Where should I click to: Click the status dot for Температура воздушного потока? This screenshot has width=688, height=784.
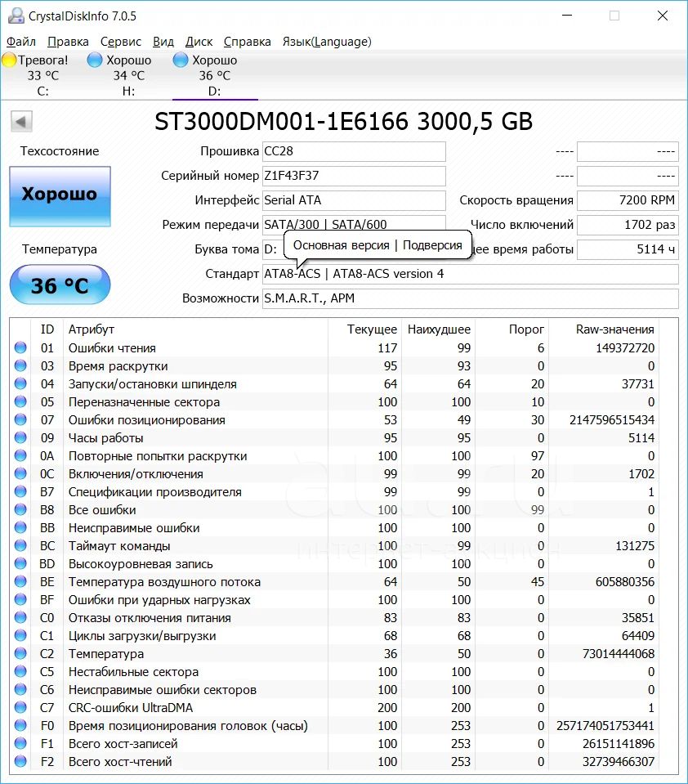click(20, 581)
